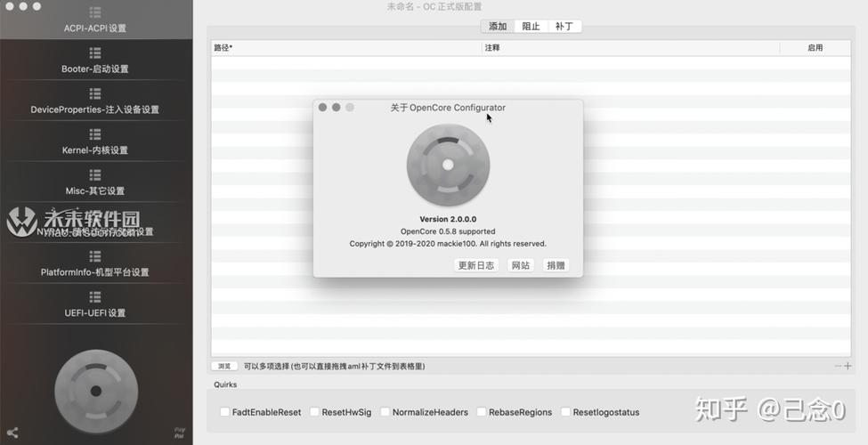Click the PlatformInfo-机型平台设置 list icon

tap(95, 255)
